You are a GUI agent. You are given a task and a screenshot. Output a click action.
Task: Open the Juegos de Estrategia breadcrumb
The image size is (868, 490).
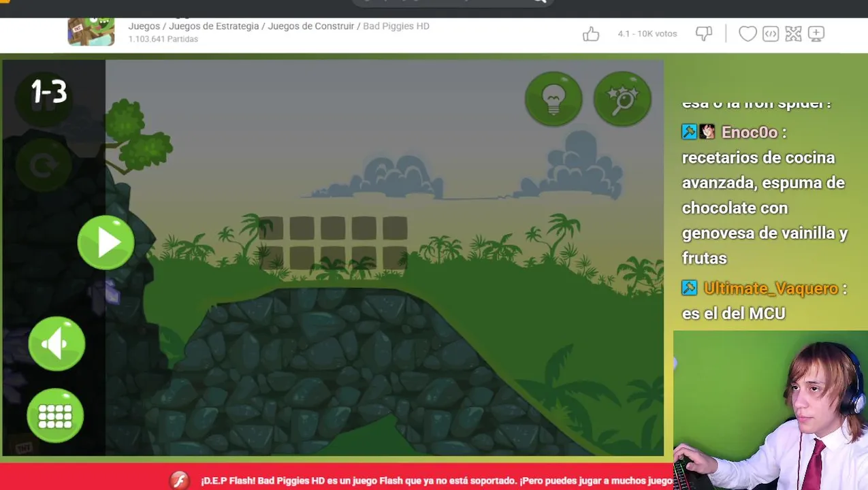tap(214, 26)
